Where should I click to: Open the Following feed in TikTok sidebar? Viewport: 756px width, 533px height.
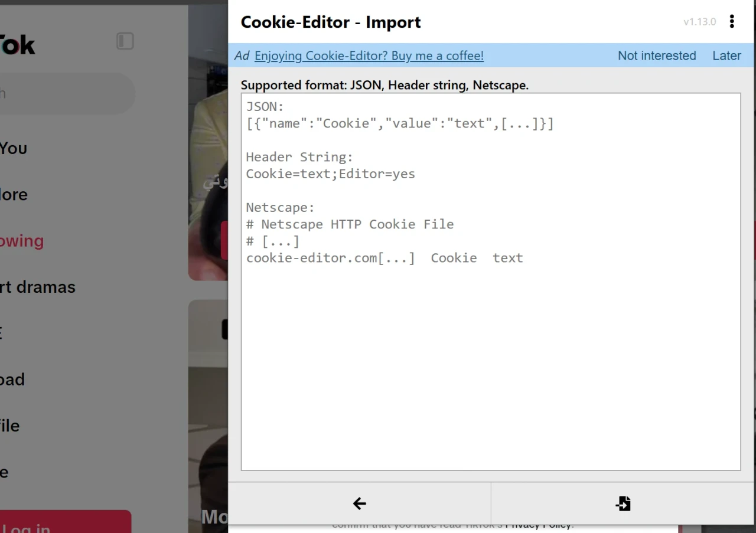(x=22, y=241)
